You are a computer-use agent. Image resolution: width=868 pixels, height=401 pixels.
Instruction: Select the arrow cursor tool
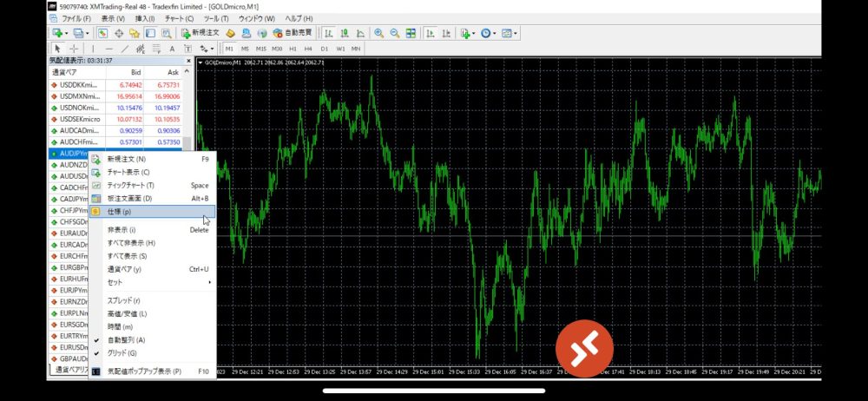click(57, 49)
